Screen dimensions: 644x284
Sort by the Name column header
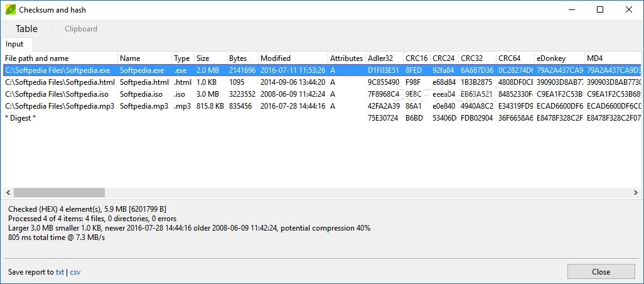tap(144, 58)
